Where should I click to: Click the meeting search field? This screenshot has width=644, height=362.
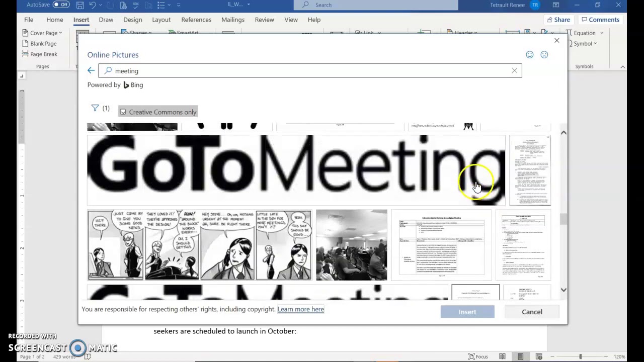pos(310,71)
